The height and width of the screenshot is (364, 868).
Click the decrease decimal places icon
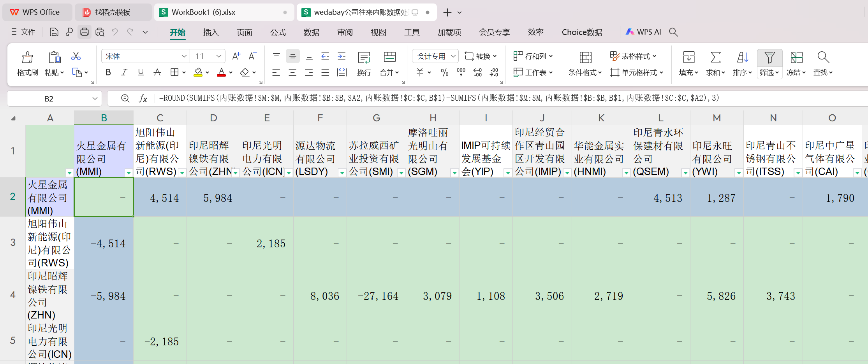494,72
